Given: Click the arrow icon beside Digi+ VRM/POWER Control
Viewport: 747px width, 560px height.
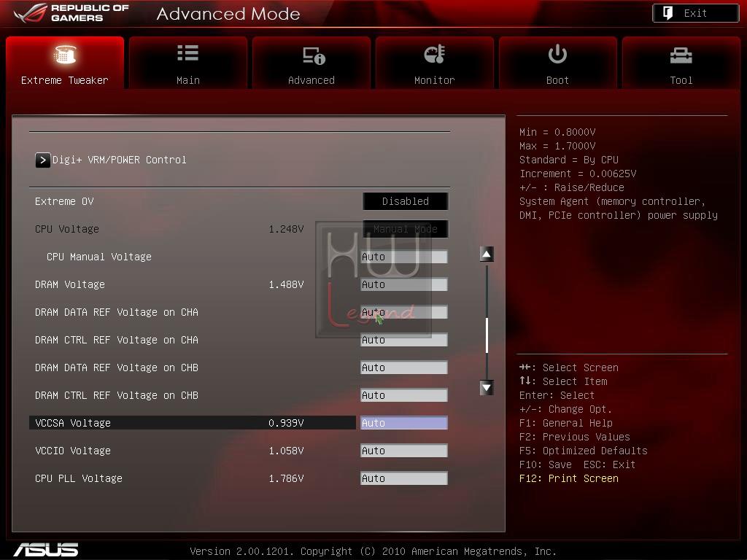Looking at the screenshot, I should coord(42,160).
